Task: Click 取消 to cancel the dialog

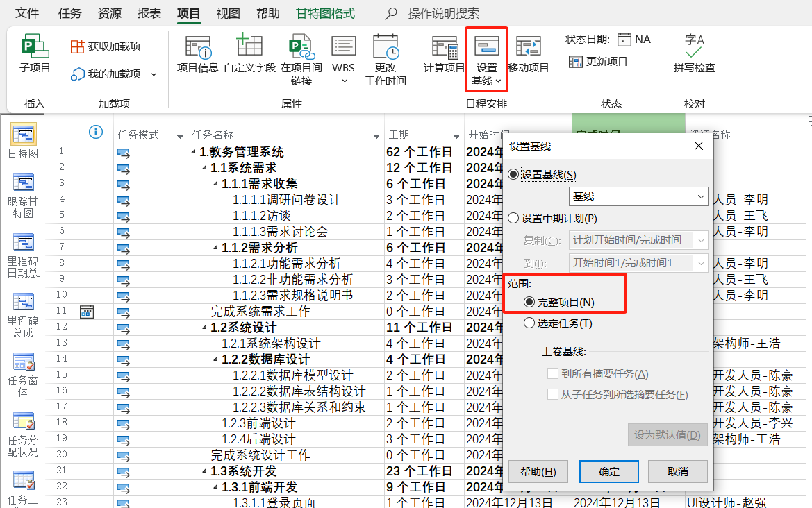Action: (677, 471)
